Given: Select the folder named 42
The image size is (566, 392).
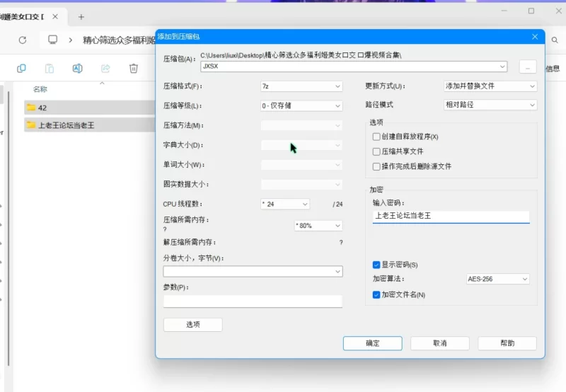Looking at the screenshot, I should tap(91, 108).
